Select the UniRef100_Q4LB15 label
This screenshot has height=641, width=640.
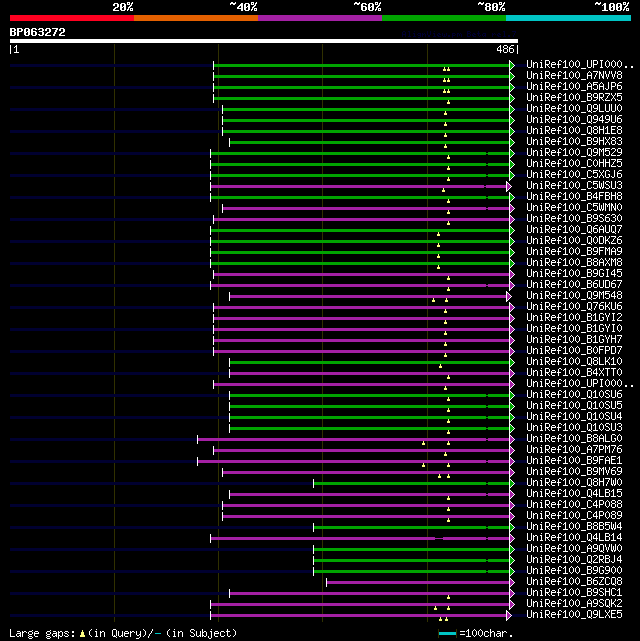pyautogui.click(x=574, y=494)
